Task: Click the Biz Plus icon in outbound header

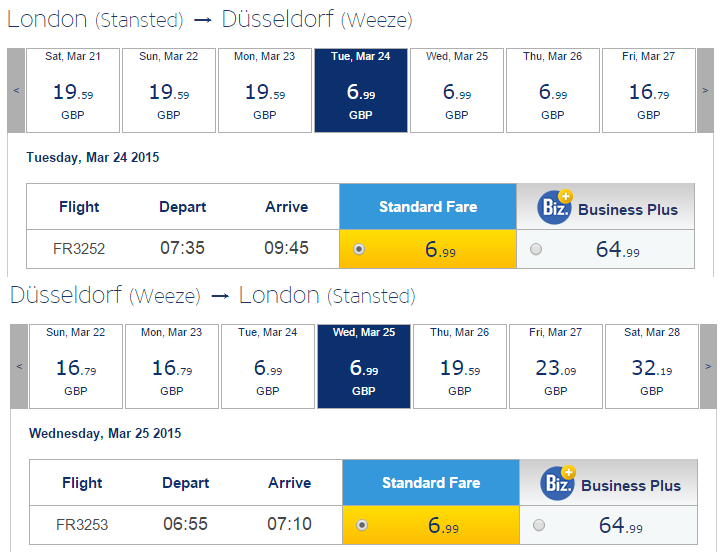Action: [555, 207]
